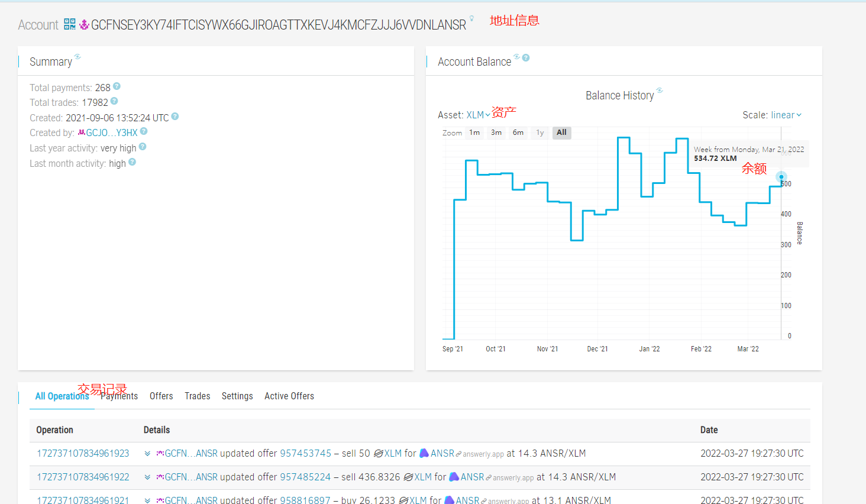Open offer 957485224 link

coord(305,477)
